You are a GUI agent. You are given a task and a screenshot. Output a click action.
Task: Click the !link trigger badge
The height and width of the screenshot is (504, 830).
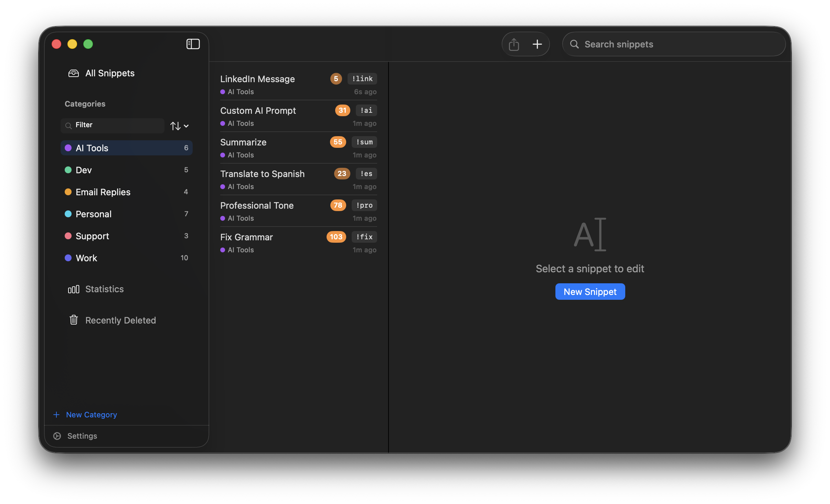tap(362, 79)
